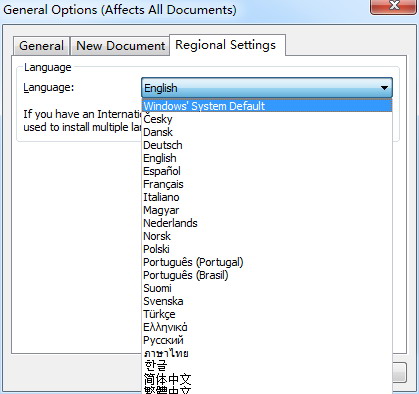This screenshot has width=419, height=394.
Task: Select Português (Portugal) option
Action: click(x=267, y=262)
